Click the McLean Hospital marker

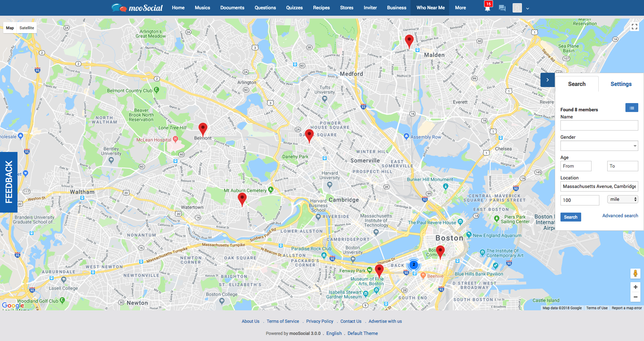click(x=175, y=139)
